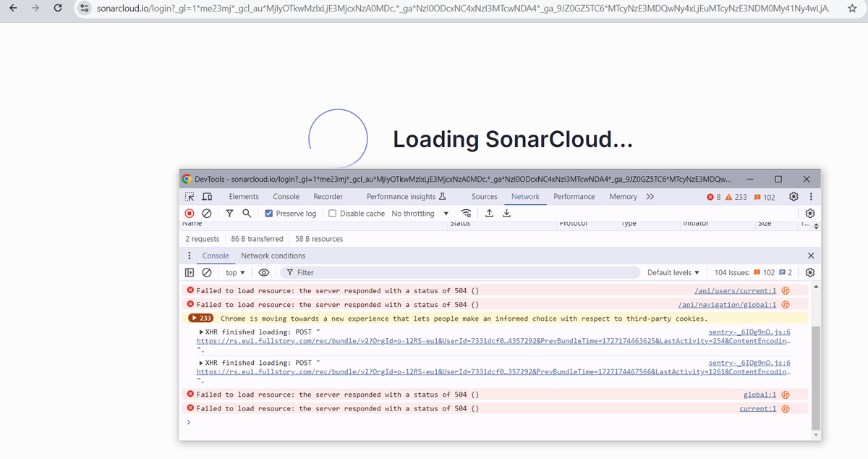Open the second sentry-_6IOg9nO.js:6 link
Screen dimensions: 868x459
(749, 363)
